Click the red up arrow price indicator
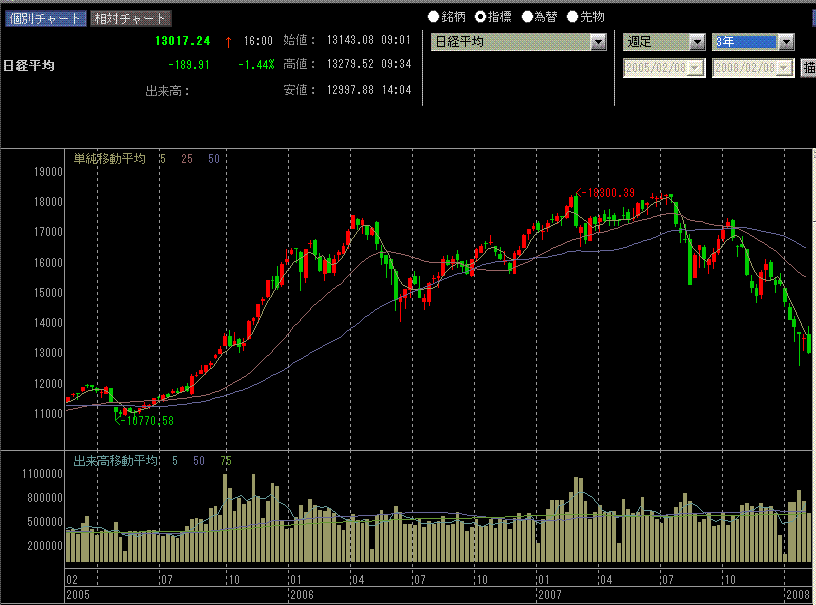Viewport: 816px width, 605px height. click(x=228, y=41)
